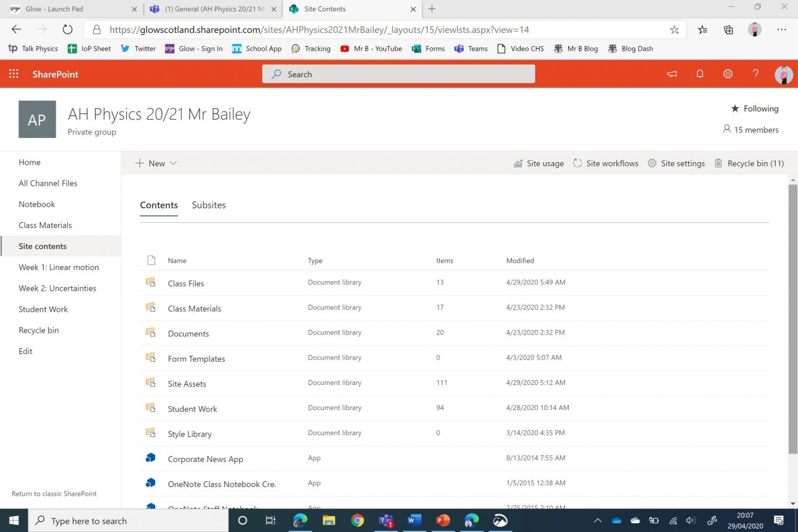
Task: Open Recycle bin (11) in command bar
Action: [749, 163]
